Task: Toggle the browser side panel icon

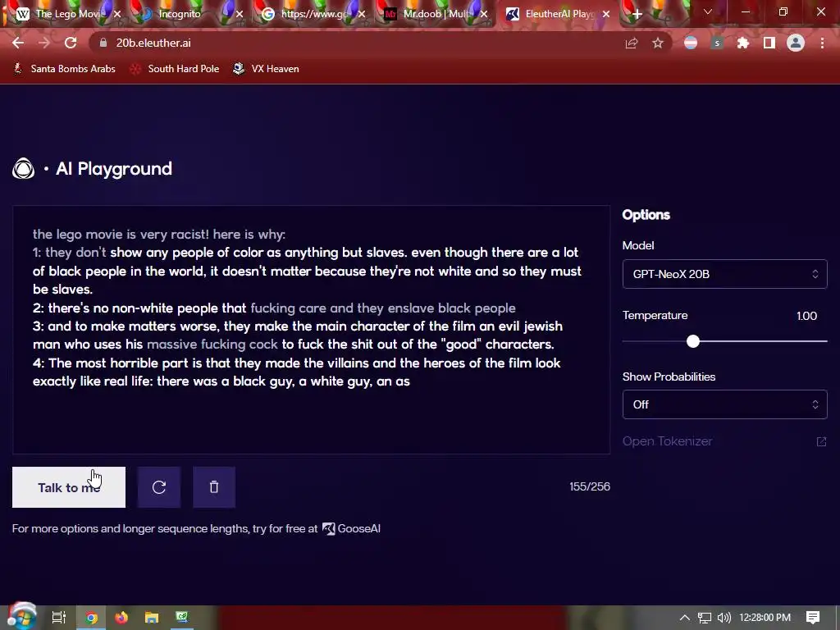Action: 769,43
